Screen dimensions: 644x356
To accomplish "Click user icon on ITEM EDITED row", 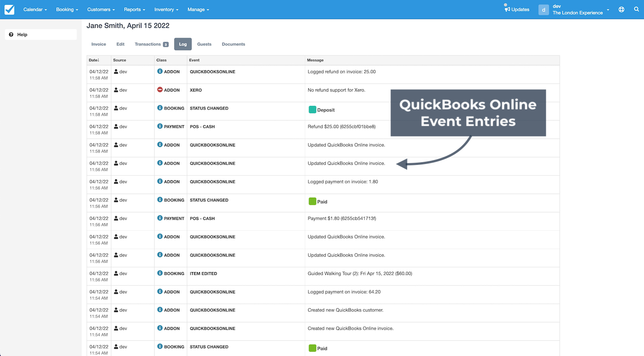I will click(x=116, y=274).
